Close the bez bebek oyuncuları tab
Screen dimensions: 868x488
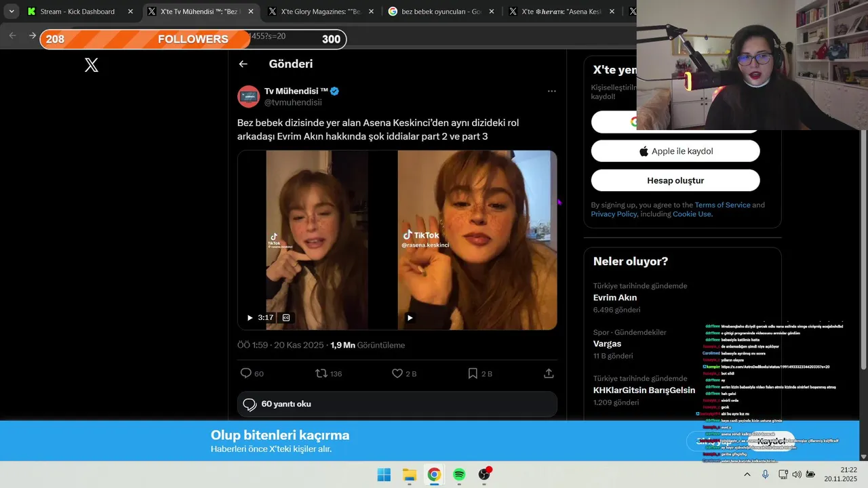pyautogui.click(x=492, y=12)
